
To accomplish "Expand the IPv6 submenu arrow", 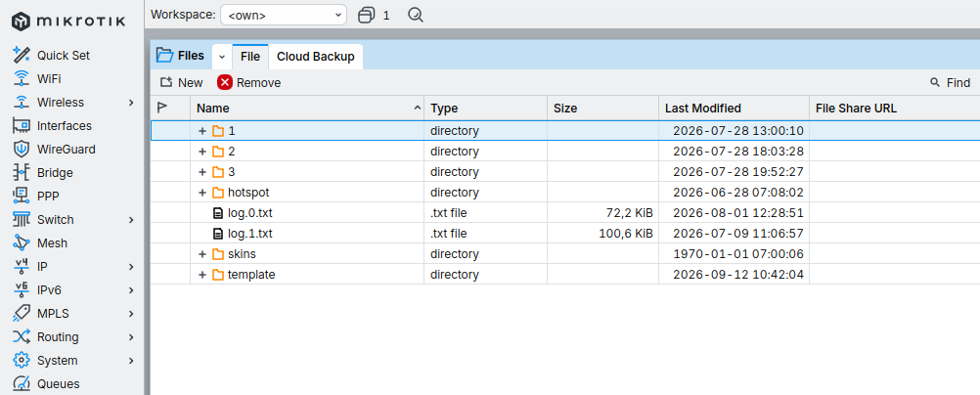I will [x=131, y=290].
